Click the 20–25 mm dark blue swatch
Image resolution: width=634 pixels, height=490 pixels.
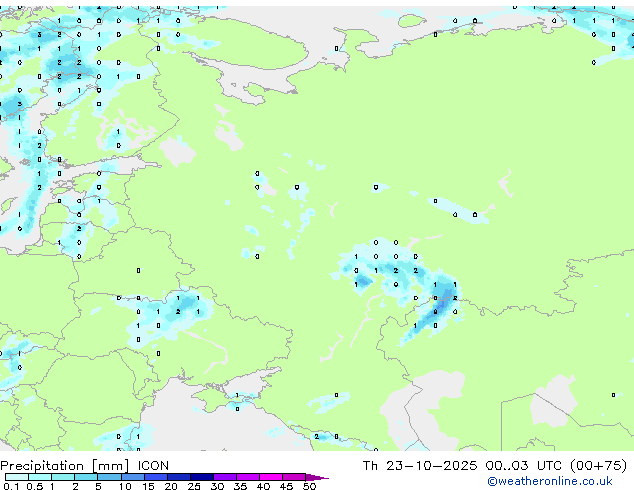(x=178, y=477)
